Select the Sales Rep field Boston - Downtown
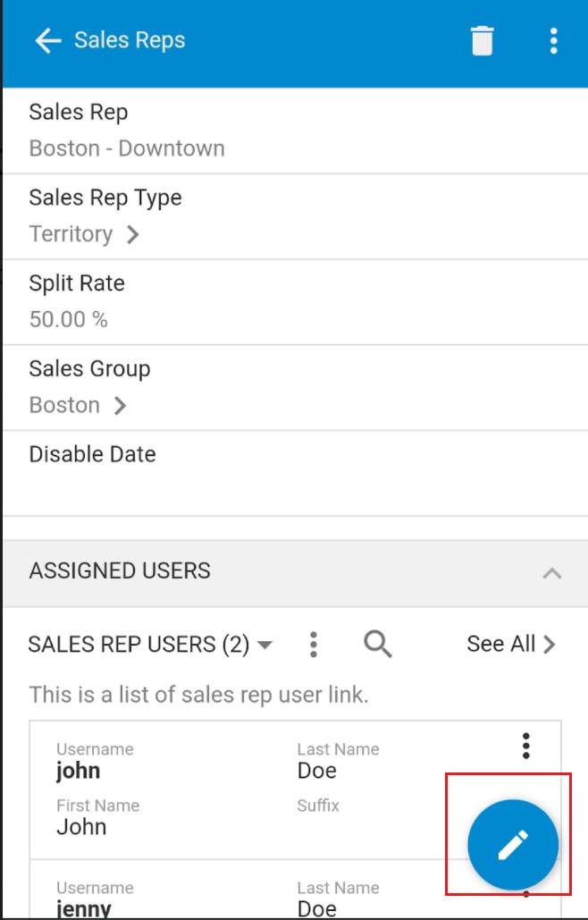Screen dimensions: 588x920 [296, 131]
